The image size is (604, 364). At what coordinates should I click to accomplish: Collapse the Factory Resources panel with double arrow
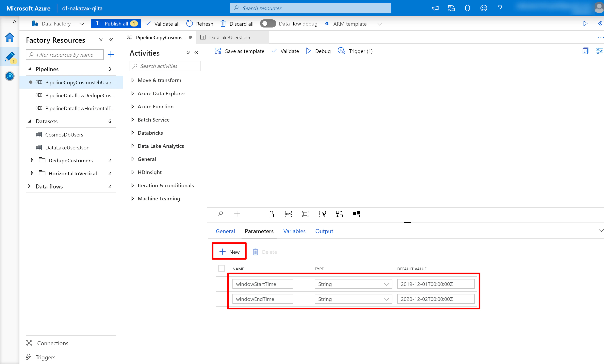(x=111, y=40)
